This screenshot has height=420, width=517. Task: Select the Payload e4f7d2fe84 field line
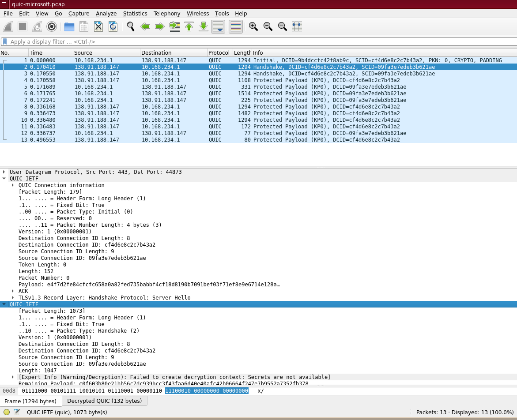point(149,285)
